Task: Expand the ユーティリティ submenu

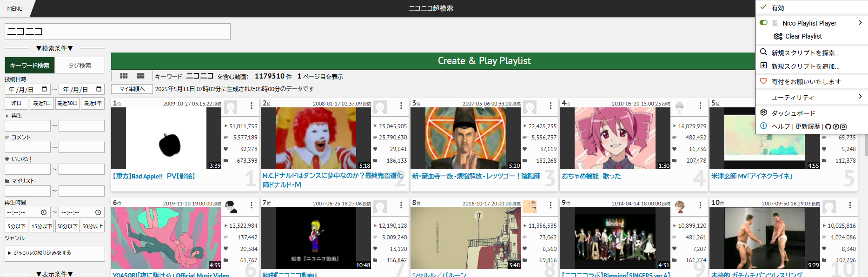Action: coord(812,97)
